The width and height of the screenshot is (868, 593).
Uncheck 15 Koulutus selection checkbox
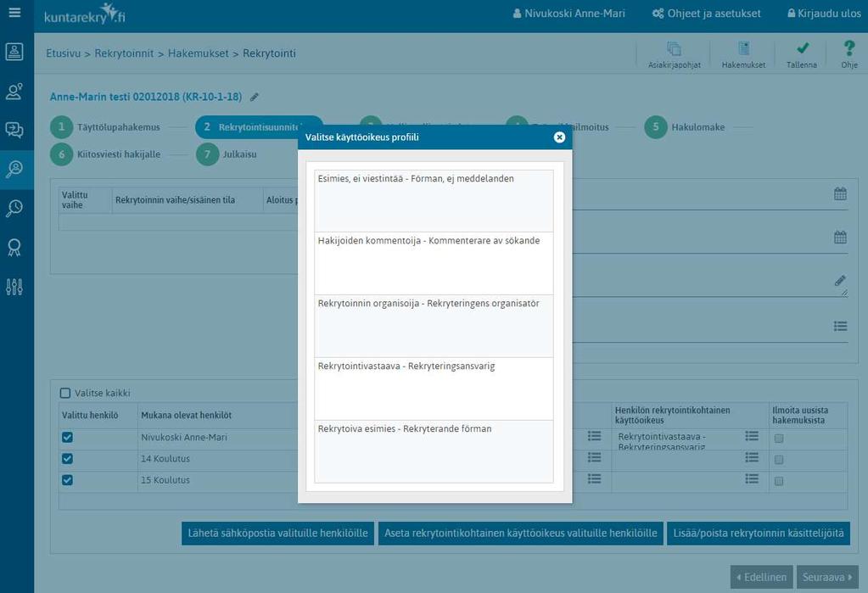tap(68, 480)
